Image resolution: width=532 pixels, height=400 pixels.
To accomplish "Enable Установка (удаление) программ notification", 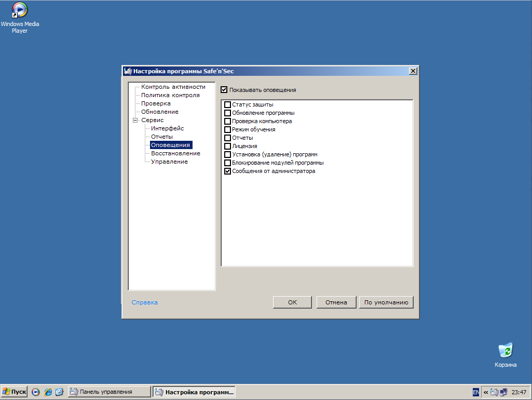I will tap(228, 154).
